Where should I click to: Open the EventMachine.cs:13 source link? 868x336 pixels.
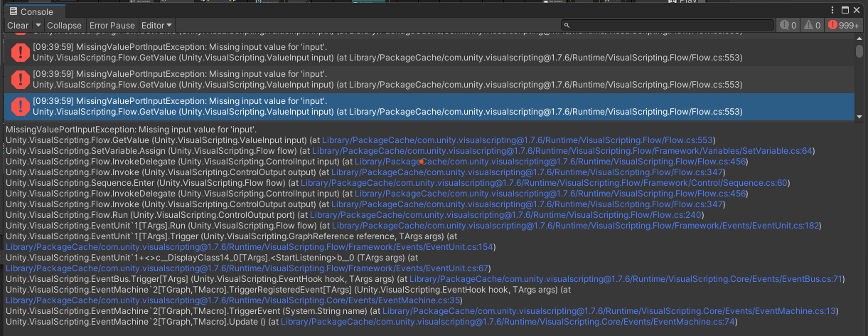point(610,311)
